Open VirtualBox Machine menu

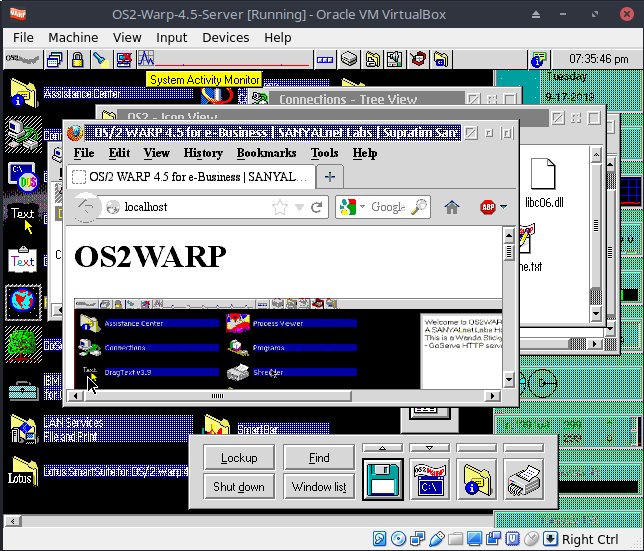73,37
